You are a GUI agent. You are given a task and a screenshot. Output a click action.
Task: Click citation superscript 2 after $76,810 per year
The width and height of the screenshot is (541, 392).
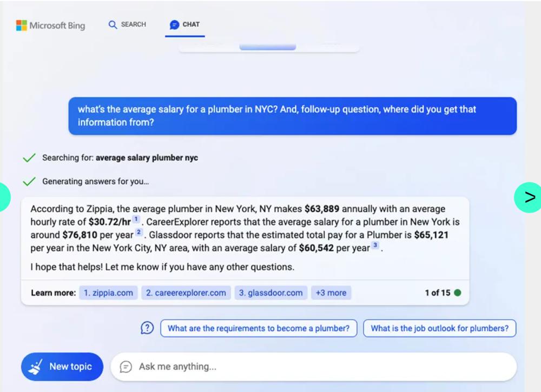tap(138, 232)
